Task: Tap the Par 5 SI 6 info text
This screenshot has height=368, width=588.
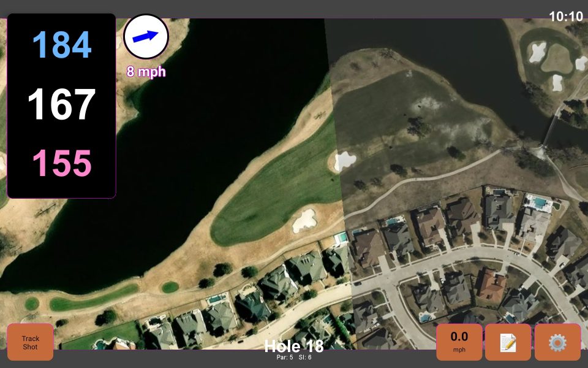Action: tap(294, 358)
